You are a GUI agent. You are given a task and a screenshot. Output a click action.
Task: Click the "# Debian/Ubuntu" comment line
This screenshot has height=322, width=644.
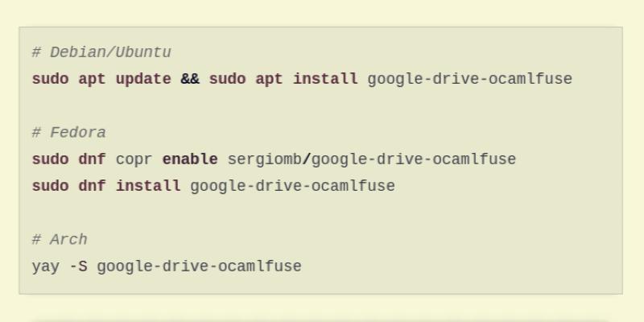pyautogui.click(x=101, y=52)
